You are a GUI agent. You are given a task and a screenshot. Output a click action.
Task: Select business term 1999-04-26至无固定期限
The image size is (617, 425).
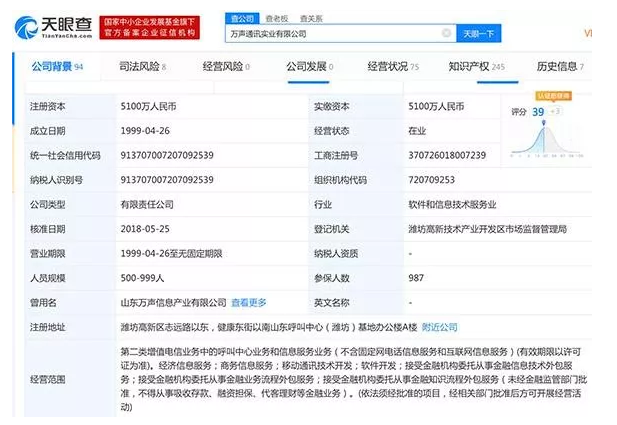pos(171,253)
